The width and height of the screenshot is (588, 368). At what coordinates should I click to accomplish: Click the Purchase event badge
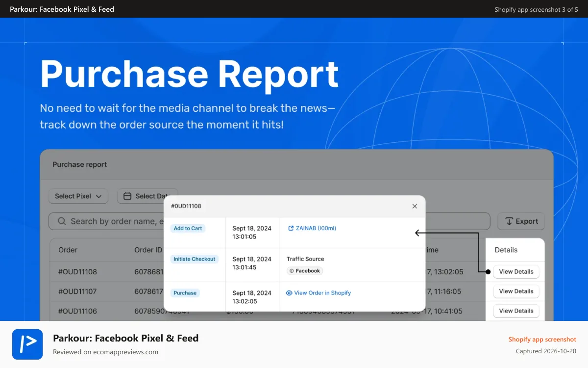click(185, 293)
